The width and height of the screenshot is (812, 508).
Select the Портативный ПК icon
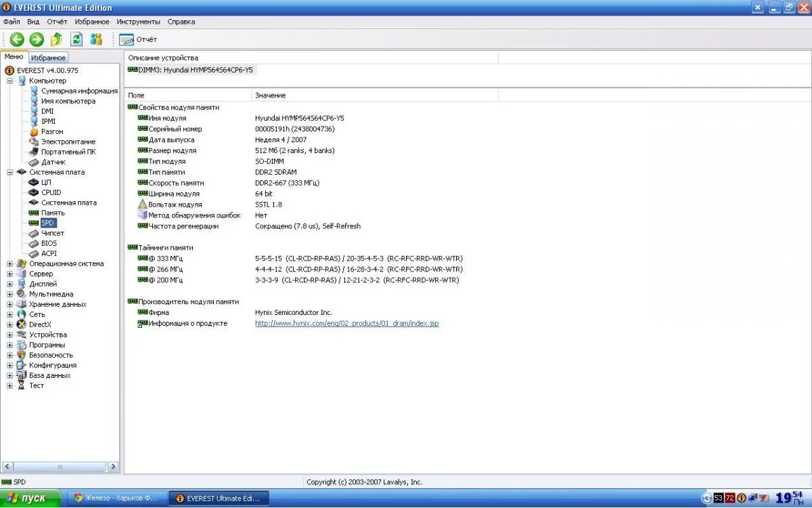click(34, 152)
